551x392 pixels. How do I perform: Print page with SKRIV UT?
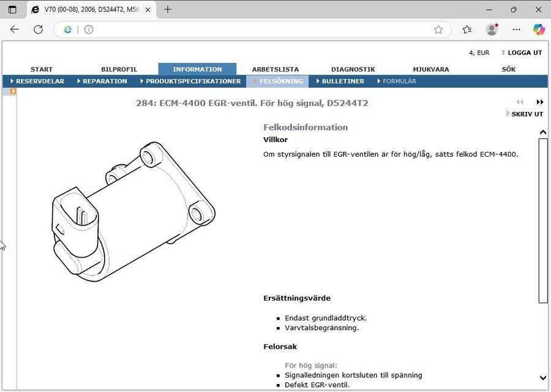tap(527, 114)
